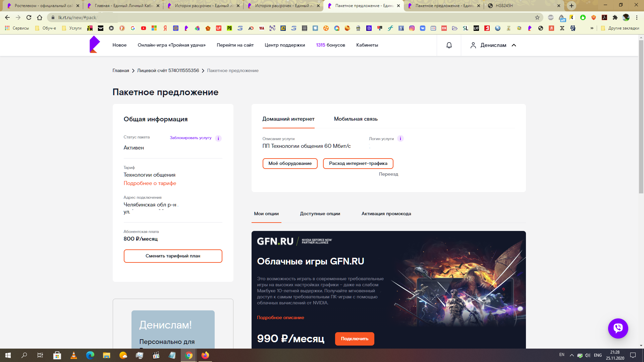Bookmark page with star icon

tap(537, 17)
